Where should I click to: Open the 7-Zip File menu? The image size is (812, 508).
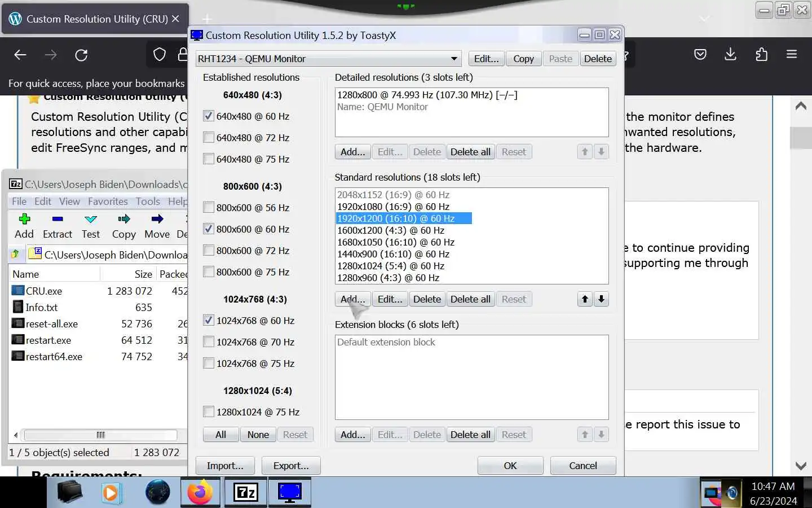point(19,202)
